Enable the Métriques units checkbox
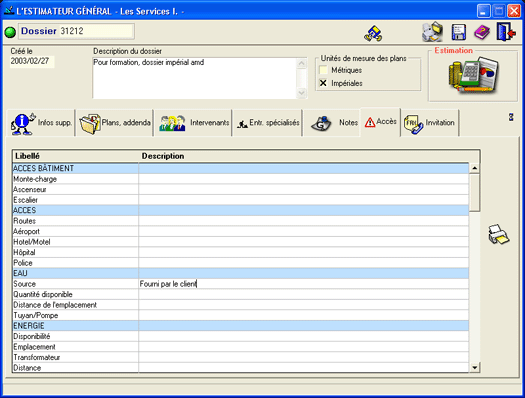 tap(323, 70)
